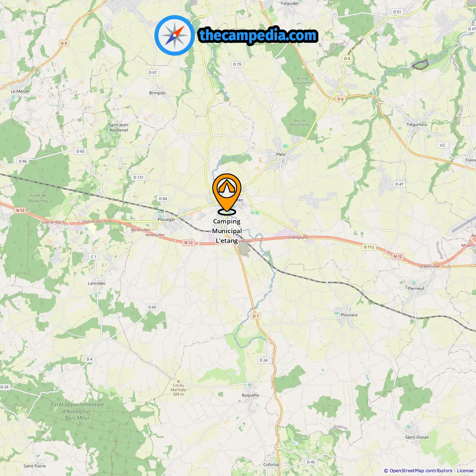Select the Forêt de Malaunay label
Viewport: 476px width, 476px height.
coord(38,198)
